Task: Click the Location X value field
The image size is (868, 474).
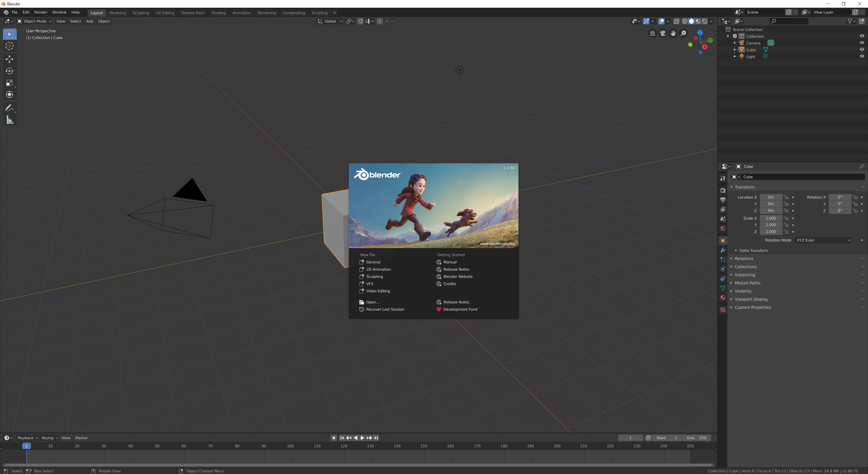Action: 771,197
